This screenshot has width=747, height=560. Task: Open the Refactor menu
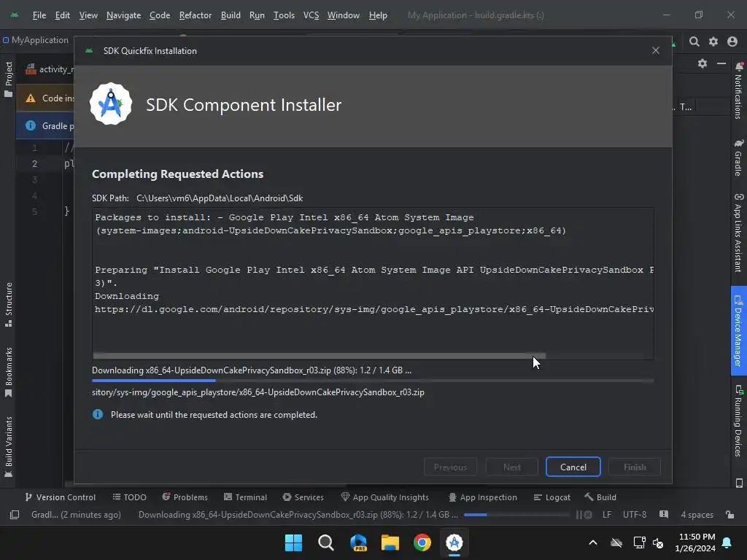196,15
